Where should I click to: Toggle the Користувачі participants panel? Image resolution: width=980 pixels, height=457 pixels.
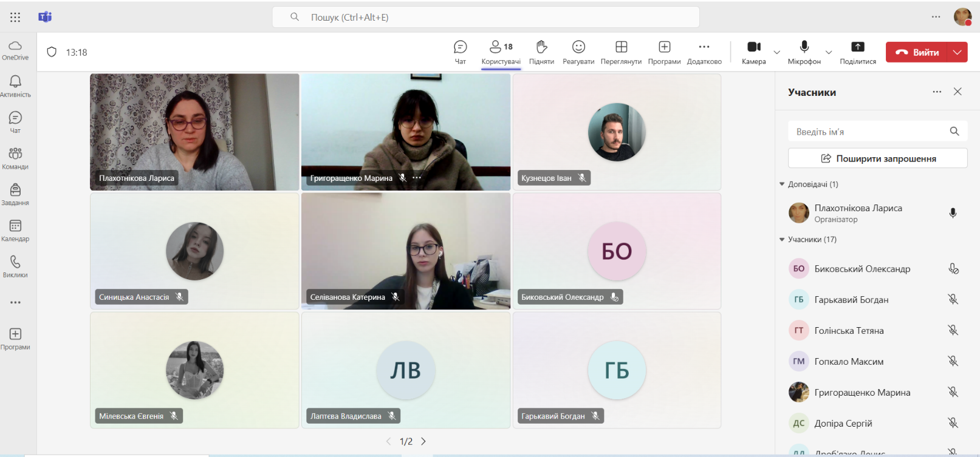(x=501, y=52)
